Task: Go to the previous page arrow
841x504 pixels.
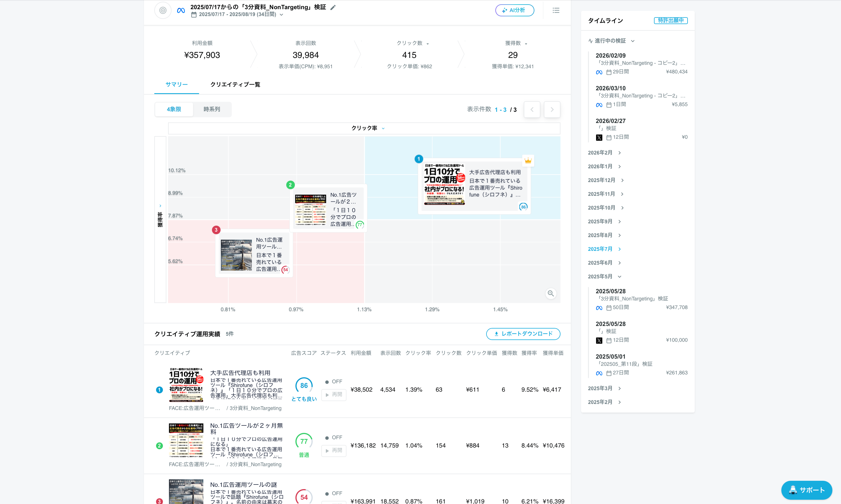Action: pyautogui.click(x=532, y=110)
